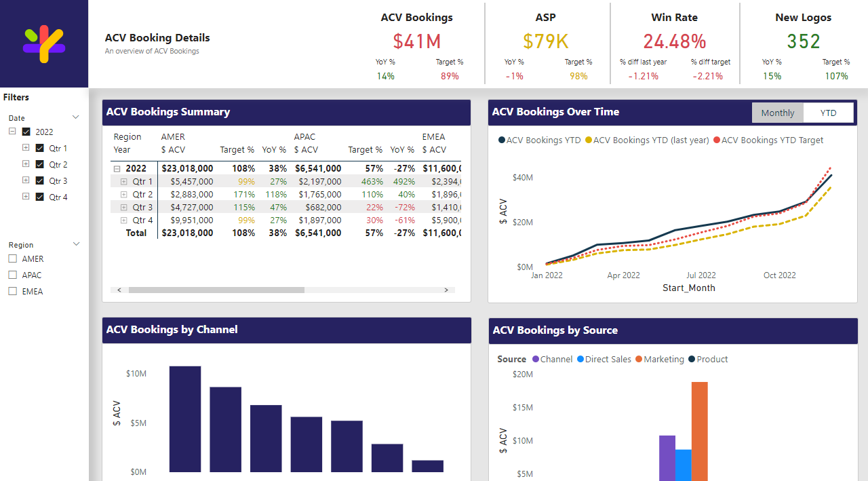Image resolution: width=868 pixels, height=481 pixels.
Task: Click the ACV Bookings by Channel title
Action: coord(172,330)
